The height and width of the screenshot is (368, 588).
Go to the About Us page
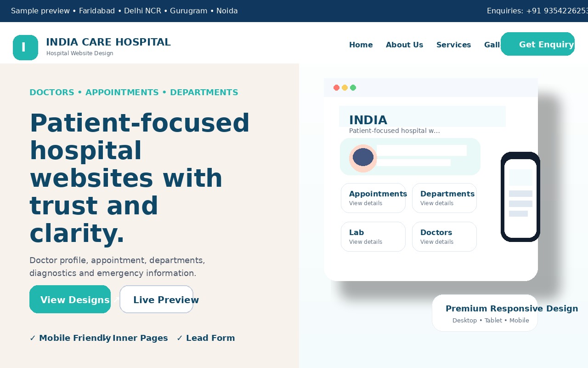coord(405,45)
